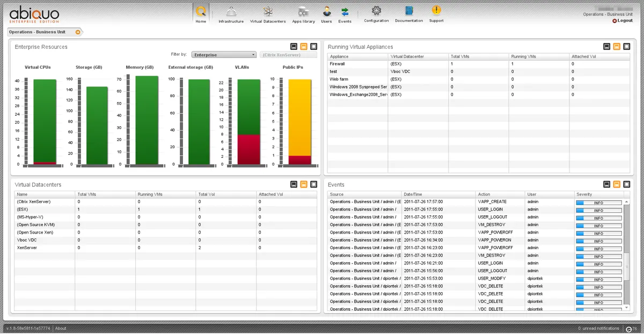Open the Configuration settings

376,14
